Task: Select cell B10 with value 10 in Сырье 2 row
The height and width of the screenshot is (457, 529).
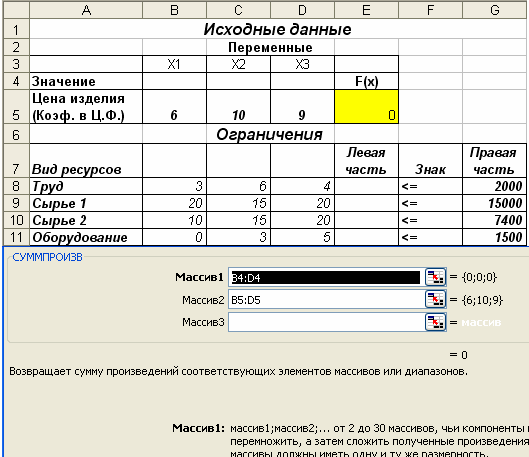Action: click(174, 220)
